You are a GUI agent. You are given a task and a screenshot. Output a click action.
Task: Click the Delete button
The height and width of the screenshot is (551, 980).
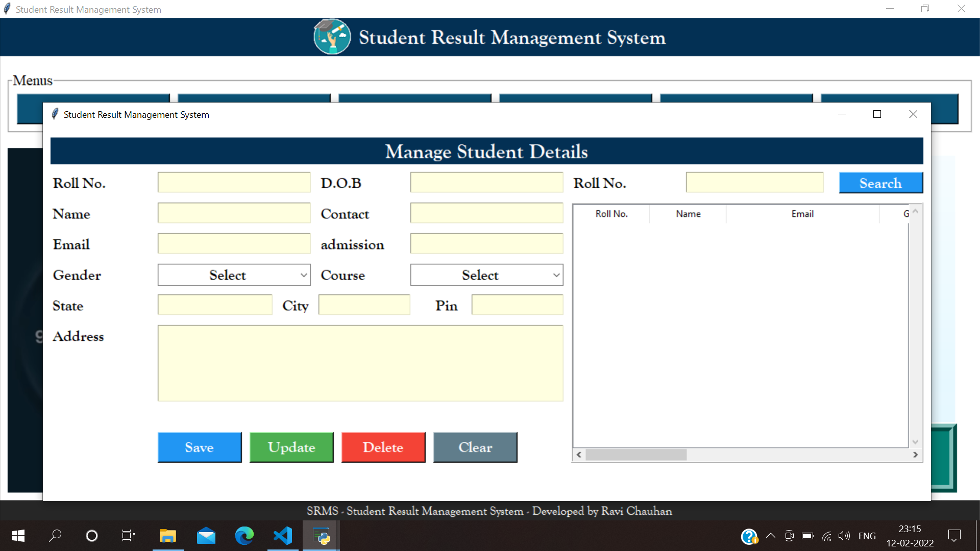383,447
